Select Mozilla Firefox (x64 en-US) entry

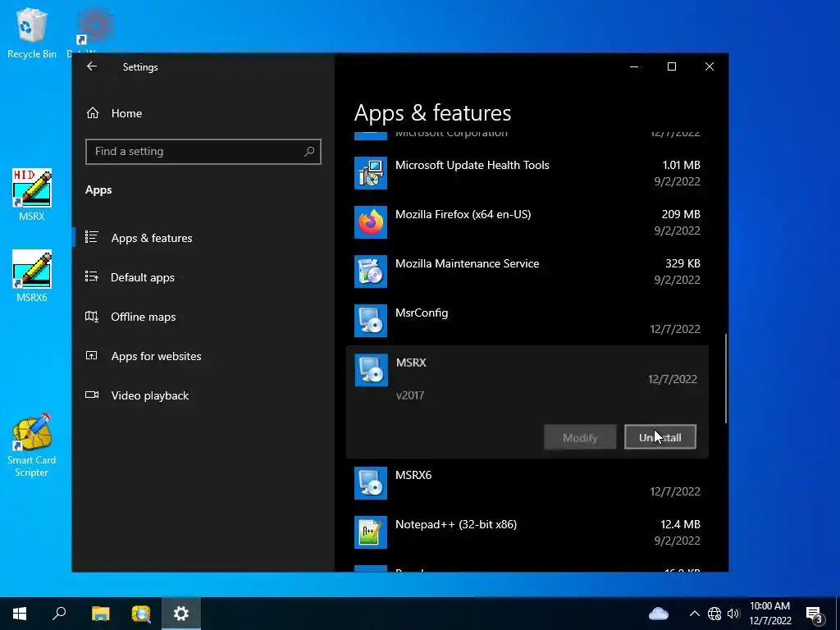coord(527,222)
